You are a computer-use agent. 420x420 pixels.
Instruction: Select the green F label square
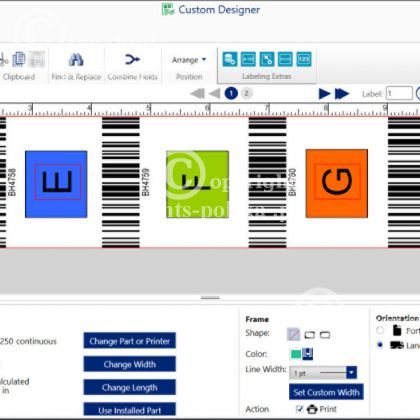pyautogui.click(x=198, y=184)
